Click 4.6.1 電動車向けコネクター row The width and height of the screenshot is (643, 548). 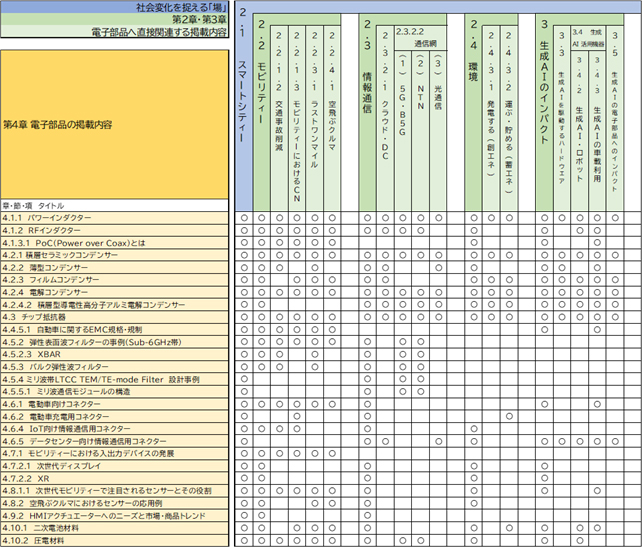tap(114, 404)
